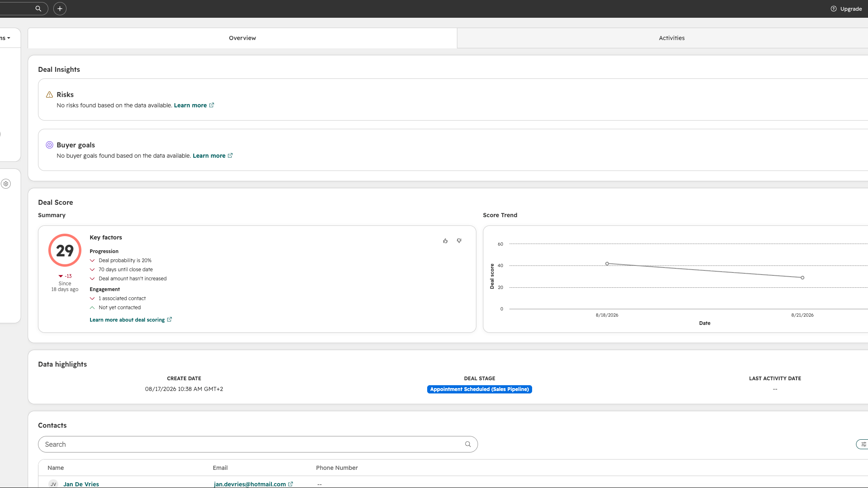Click the magnifier icon in Contacts search
868x488 pixels.
(468, 444)
